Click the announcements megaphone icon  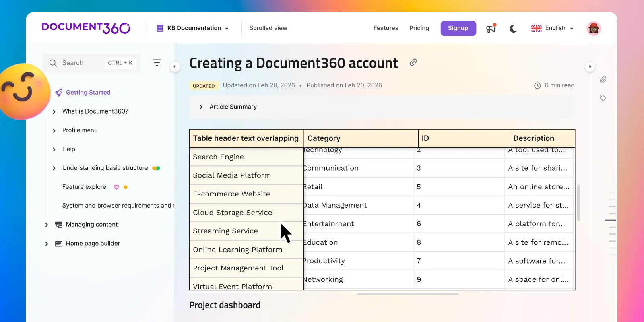[x=491, y=28]
